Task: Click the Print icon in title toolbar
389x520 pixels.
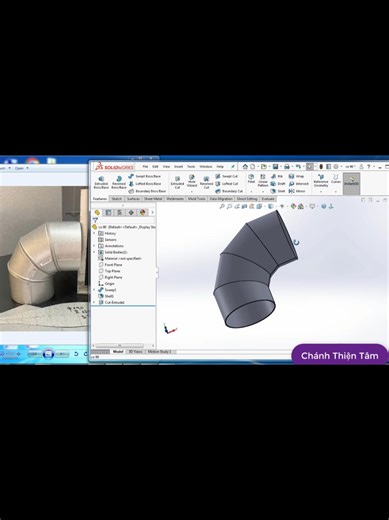Action: coord(287,166)
